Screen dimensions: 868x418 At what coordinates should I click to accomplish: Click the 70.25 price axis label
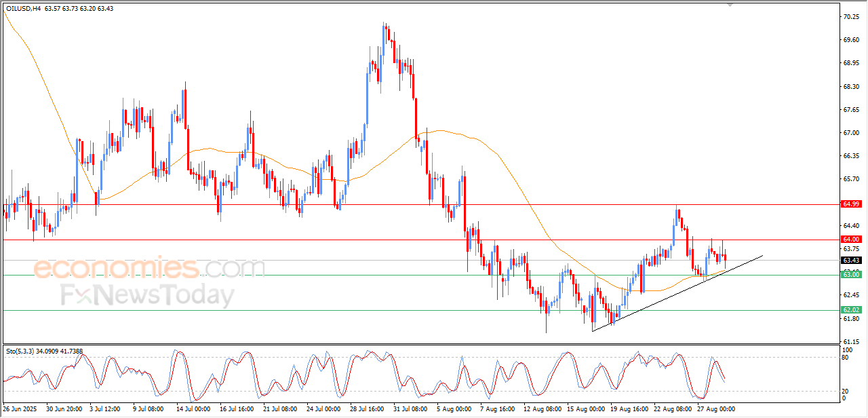(x=850, y=16)
